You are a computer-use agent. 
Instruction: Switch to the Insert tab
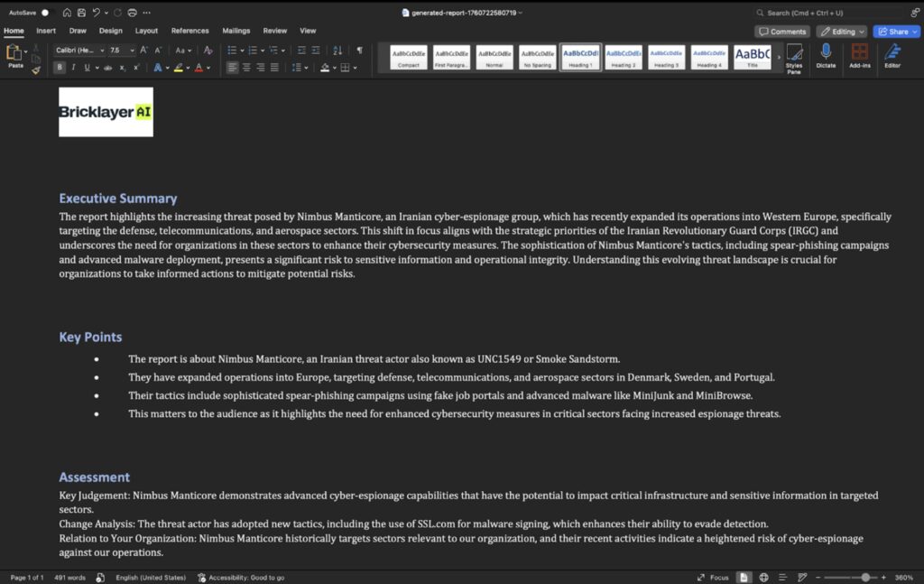[x=46, y=31]
